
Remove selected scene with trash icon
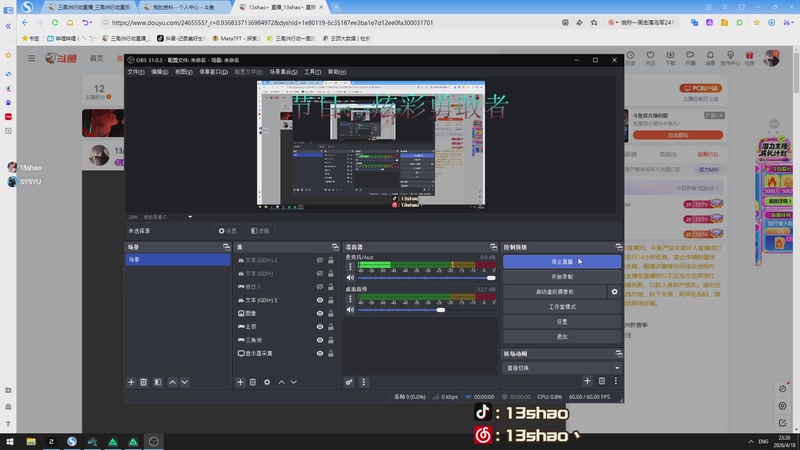click(144, 382)
